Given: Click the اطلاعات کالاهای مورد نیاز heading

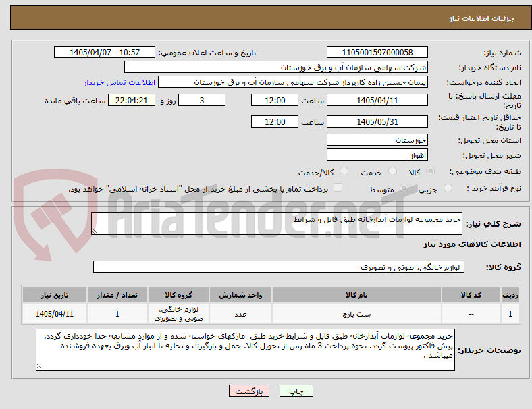Looking at the screenshot, I should [473, 244].
